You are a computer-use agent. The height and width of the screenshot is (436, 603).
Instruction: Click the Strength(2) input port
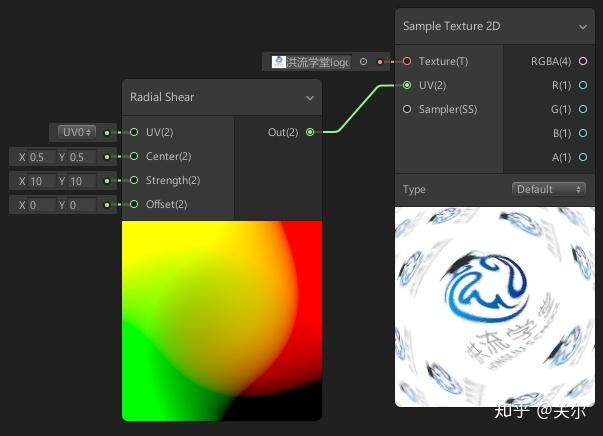point(134,180)
